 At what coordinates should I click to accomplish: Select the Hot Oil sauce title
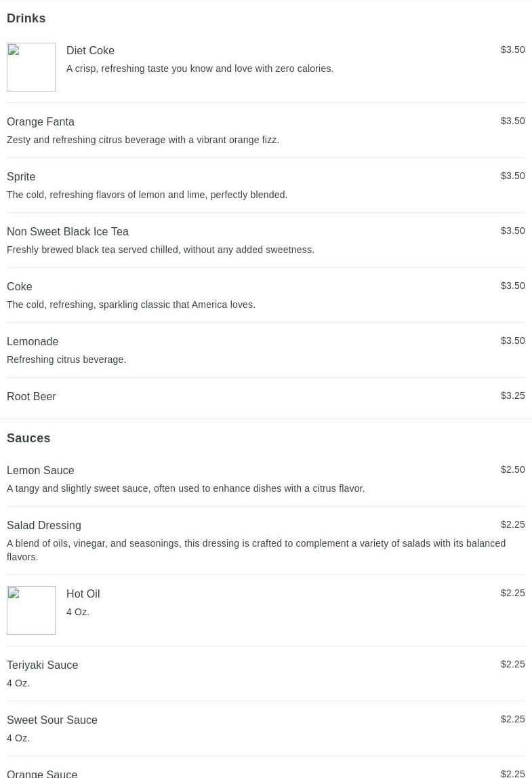83,594
